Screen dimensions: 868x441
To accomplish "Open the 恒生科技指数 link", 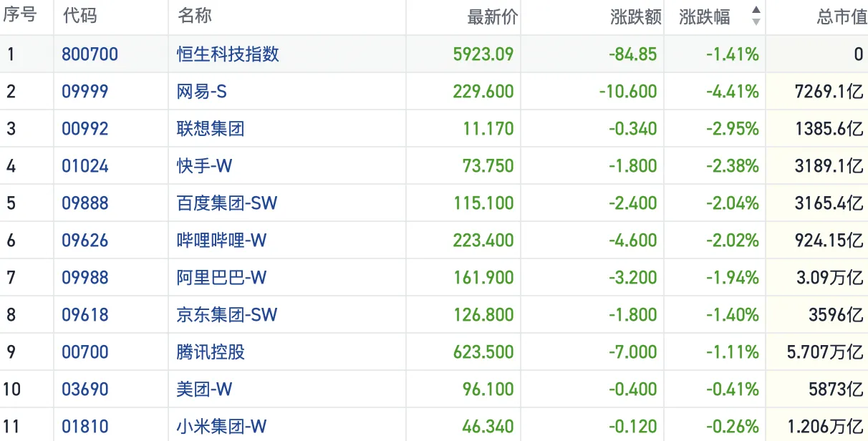I will (228, 54).
